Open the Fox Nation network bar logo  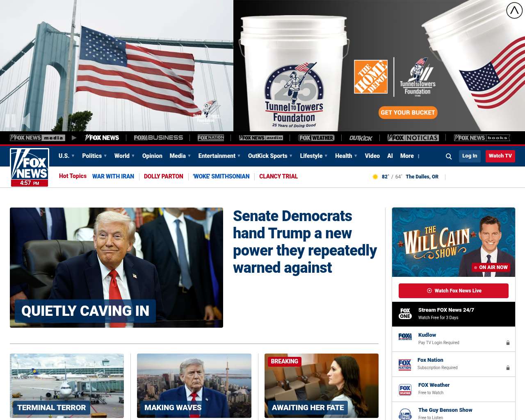point(211,138)
